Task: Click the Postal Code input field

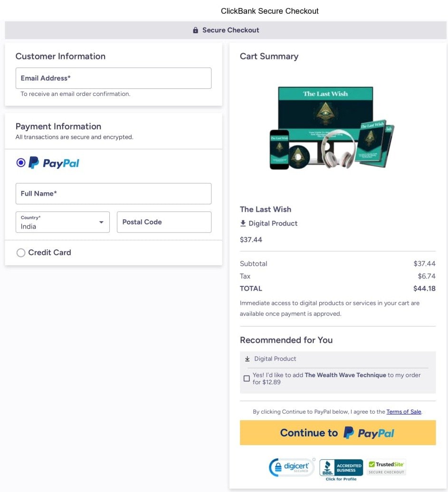Action: pos(164,222)
